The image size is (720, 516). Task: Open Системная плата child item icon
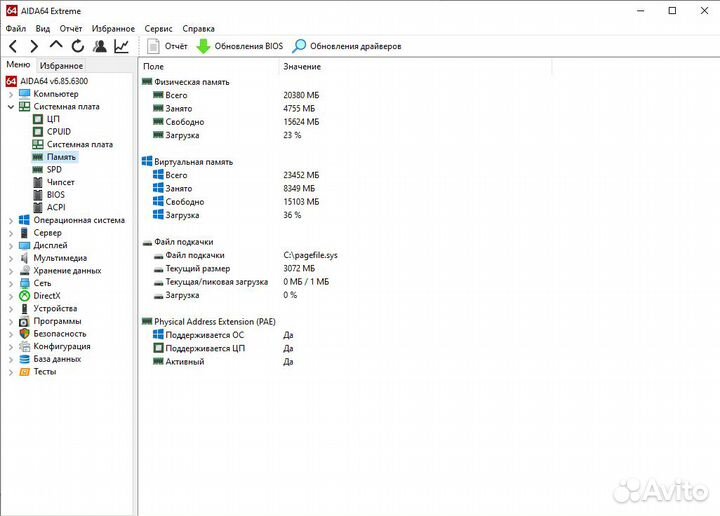tap(38, 144)
